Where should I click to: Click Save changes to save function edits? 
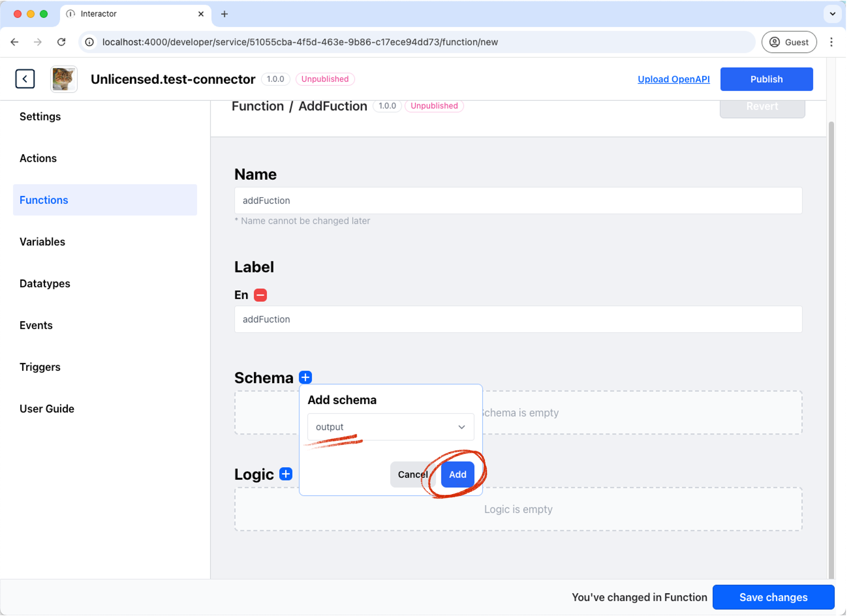(773, 598)
